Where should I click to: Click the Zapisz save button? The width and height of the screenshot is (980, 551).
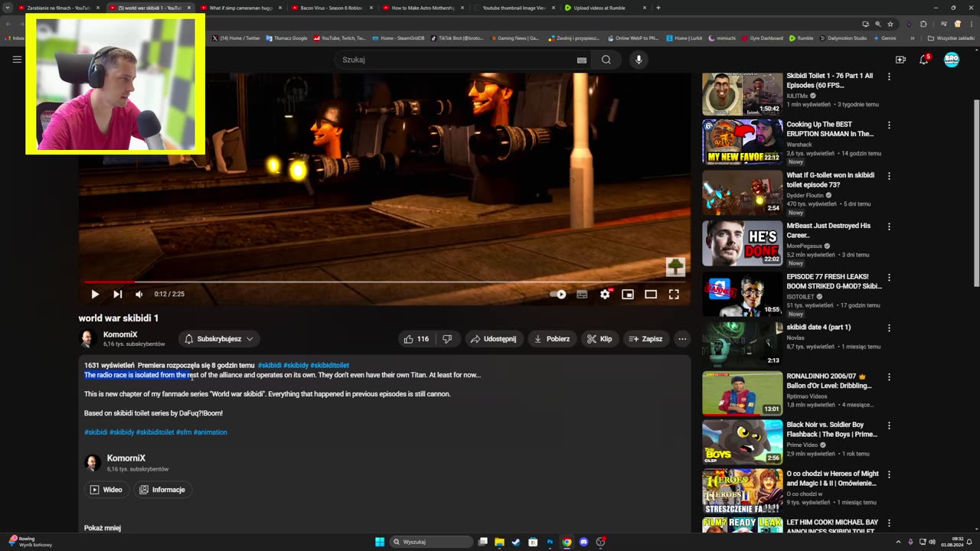coord(645,339)
